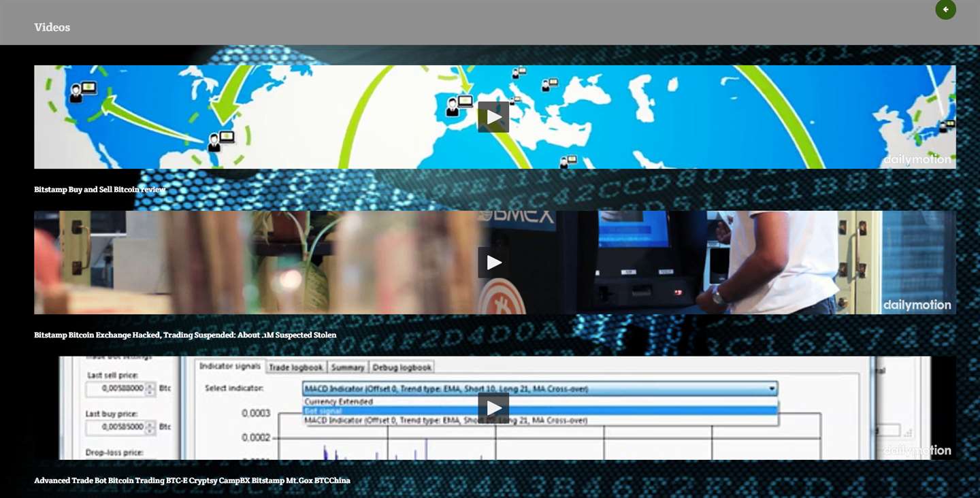Click the green back arrow button
Screen dimensions: 980x498
click(x=945, y=10)
